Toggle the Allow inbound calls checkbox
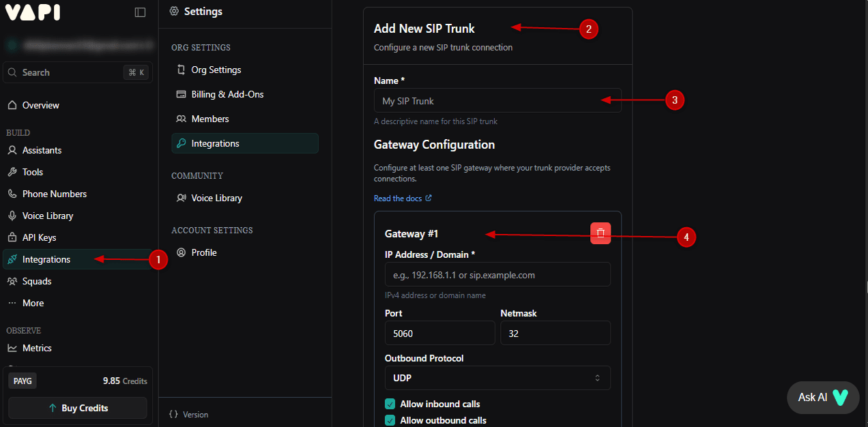This screenshot has height=427, width=868. (390, 404)
